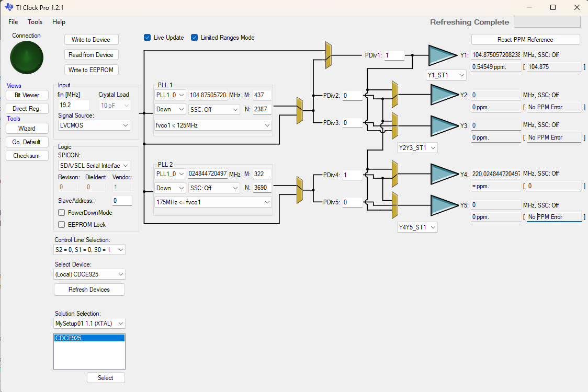The image size is (588, 392).
Task: Open the Tools menu
Action: (x=35, y=22)
